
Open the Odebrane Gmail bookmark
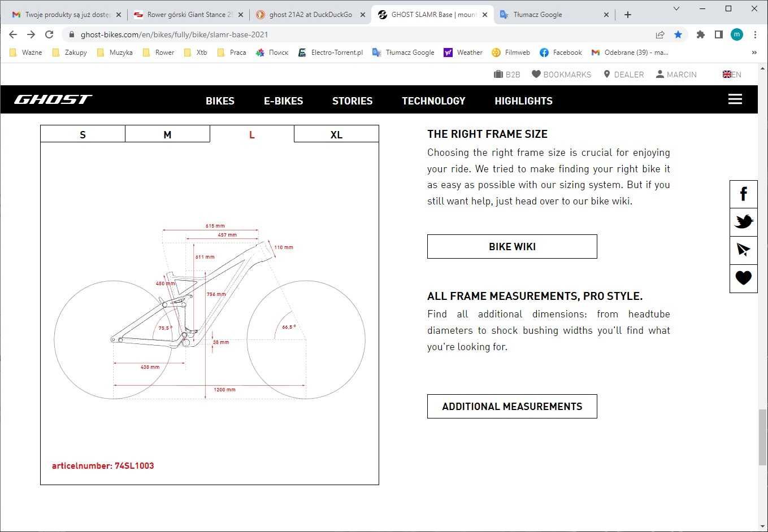coord(630,53)
